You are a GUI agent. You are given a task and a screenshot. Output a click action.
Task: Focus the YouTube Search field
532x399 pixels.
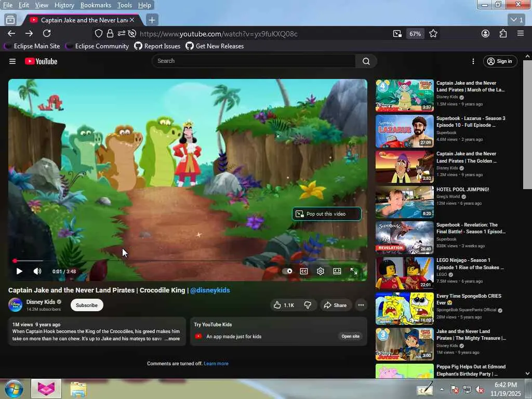pyautogui.click(x=254, y=61)
